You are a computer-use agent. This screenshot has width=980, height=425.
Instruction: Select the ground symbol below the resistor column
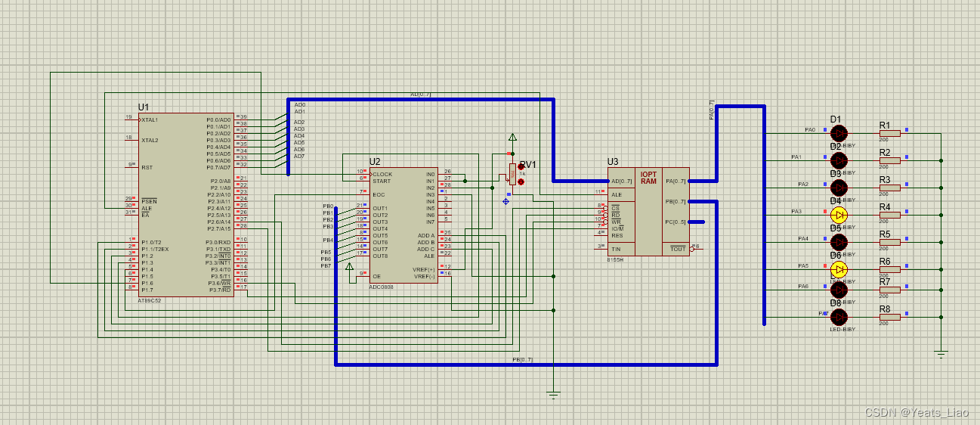pyautogui.click(x=941, y=353)
